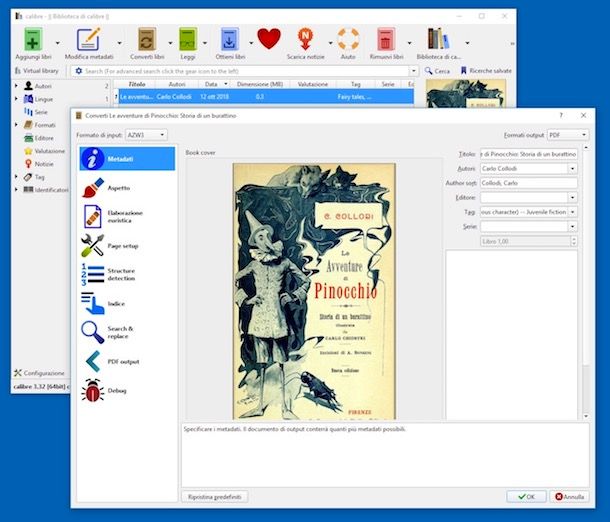This screenshot has height=522, width=610.
Task: Switch to Page setup section
Action: tap(127, 246)
